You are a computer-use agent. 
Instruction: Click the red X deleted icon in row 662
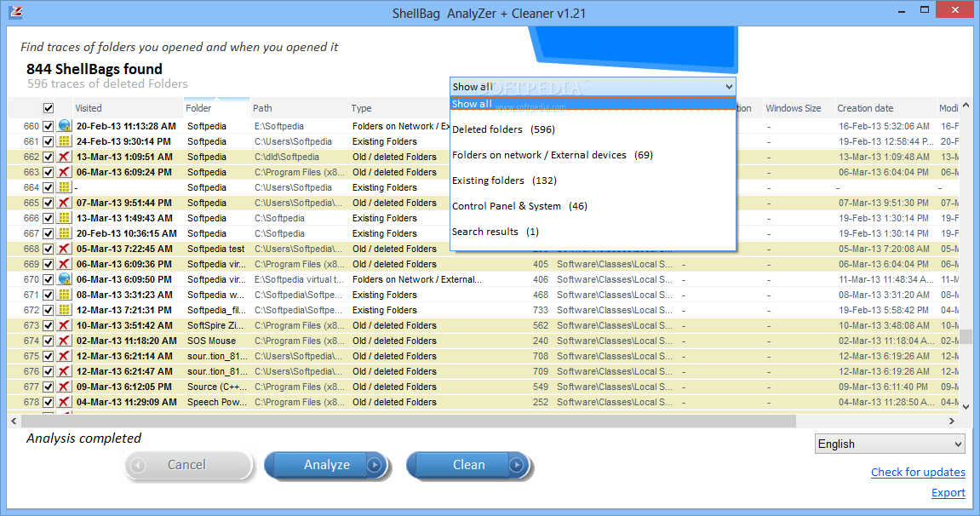tap(64, 157)
